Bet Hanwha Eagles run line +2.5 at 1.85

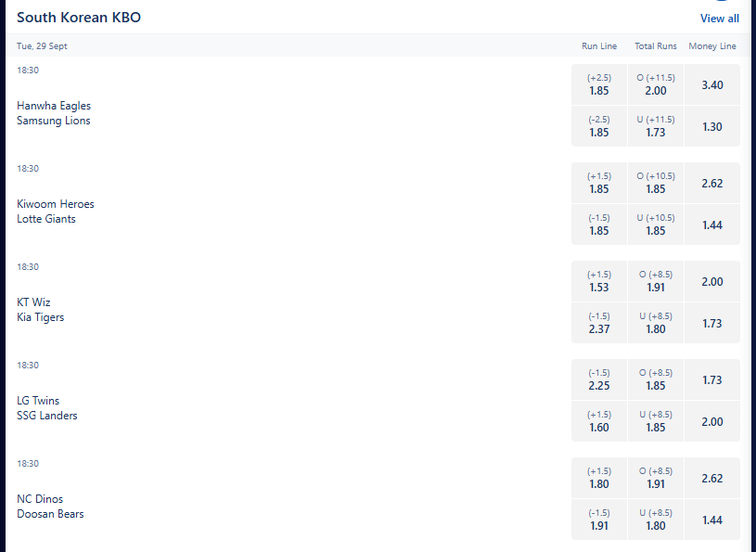click(x=599, y=84)
